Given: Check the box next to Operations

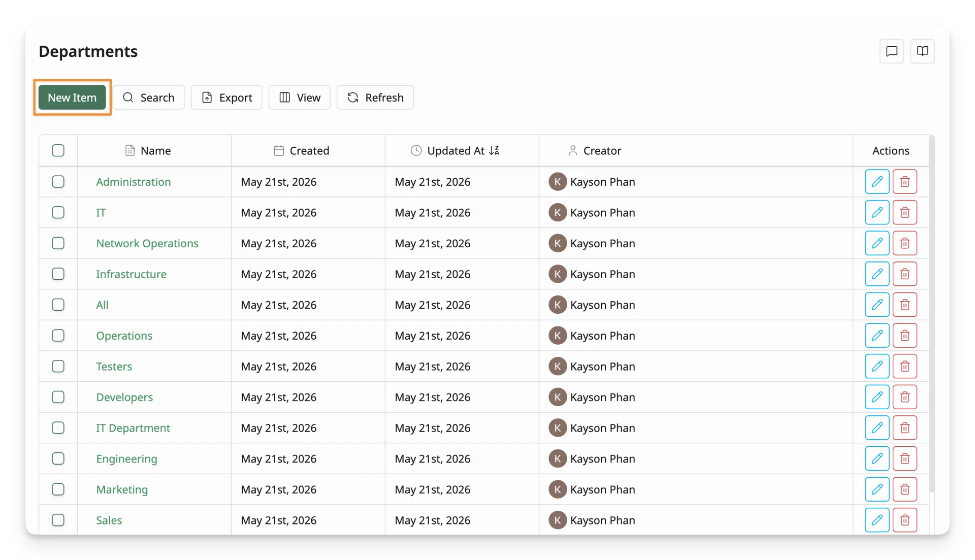Looking at the screenshot, I should point(58,336).
